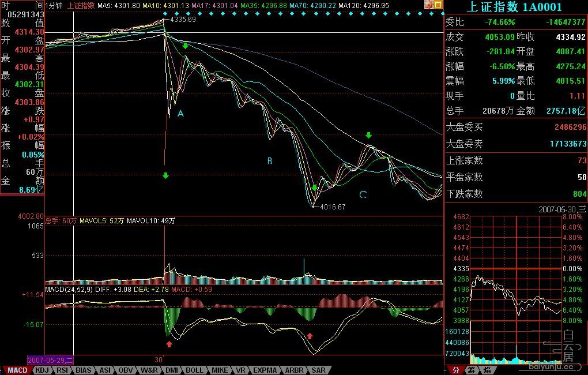
Task: Open the gear settings icon above the chart
Action: pos(429,5)
